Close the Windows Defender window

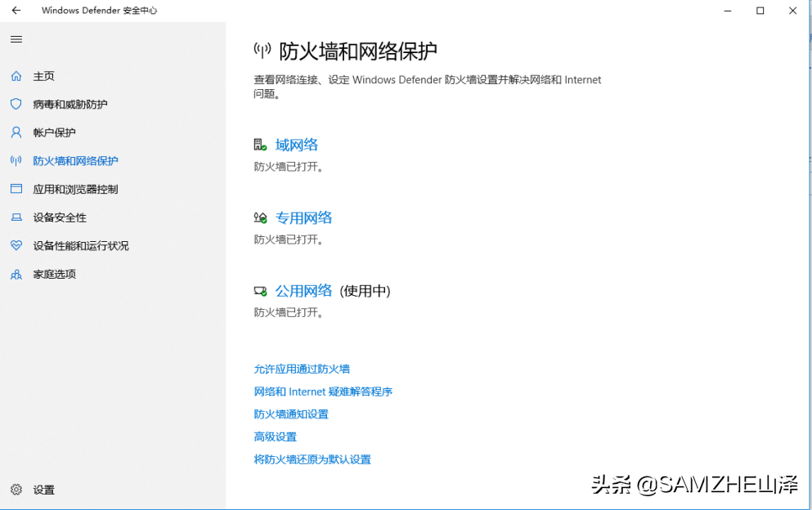tap(792, 11)
